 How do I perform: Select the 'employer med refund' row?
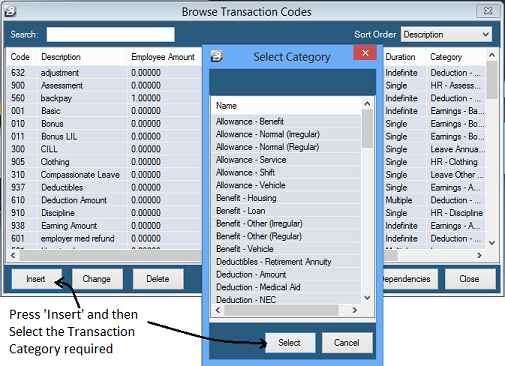click(104, 238)
